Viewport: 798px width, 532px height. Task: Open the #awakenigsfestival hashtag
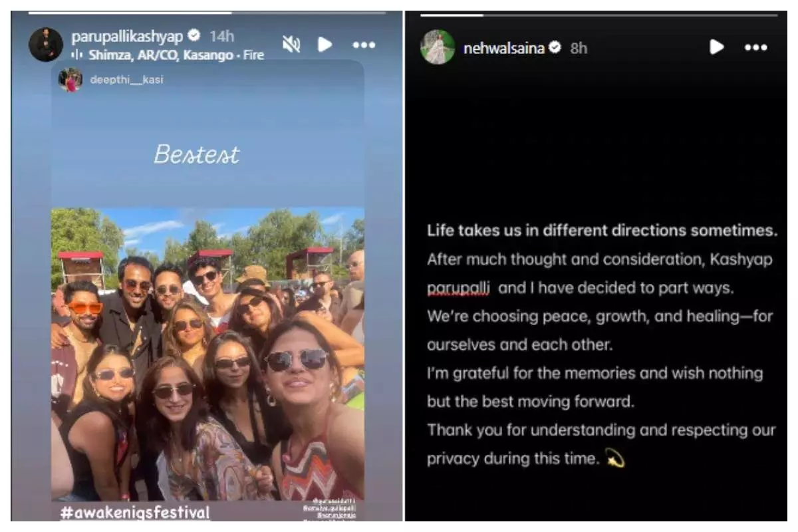pos(134,513)
